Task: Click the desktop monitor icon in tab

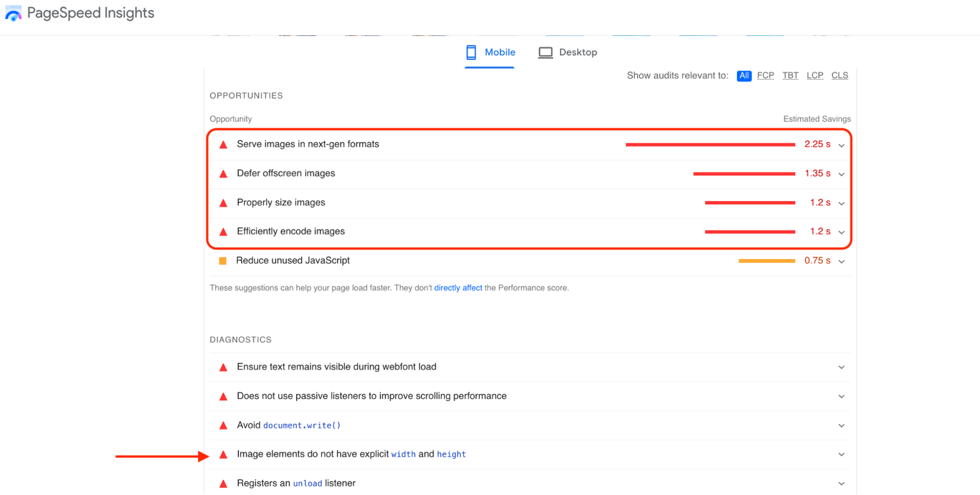Action: click(545, 52)
